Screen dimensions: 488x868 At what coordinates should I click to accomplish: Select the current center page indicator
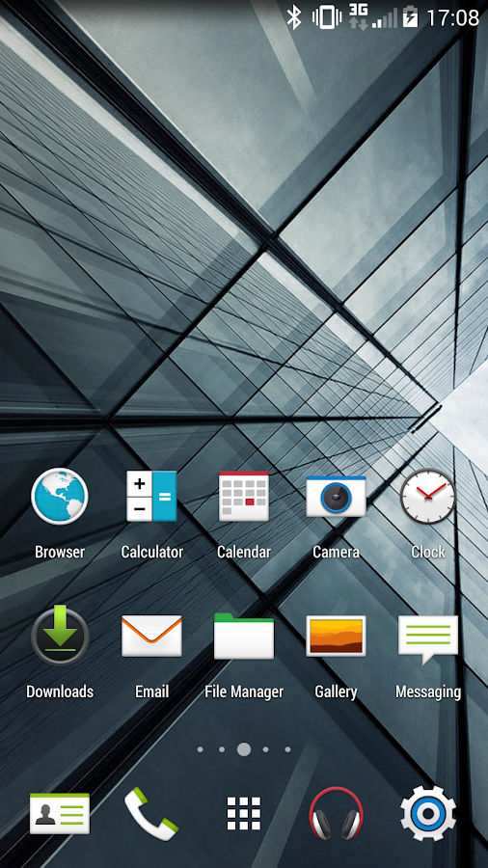click(244, 749)
